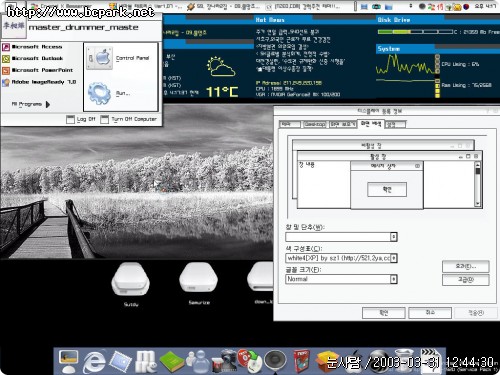
Task: Click Turn Off Computer
Action: (129, 119)
